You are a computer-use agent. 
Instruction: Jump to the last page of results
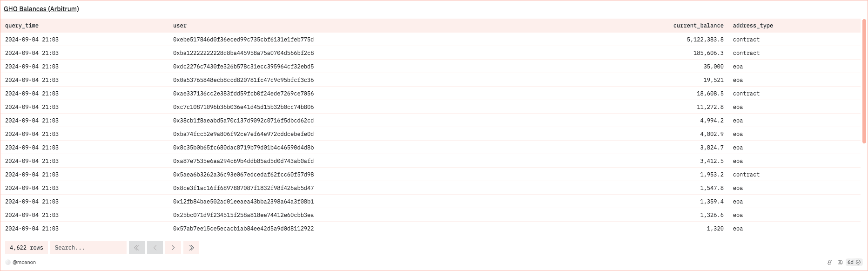[x=191, y=248]
